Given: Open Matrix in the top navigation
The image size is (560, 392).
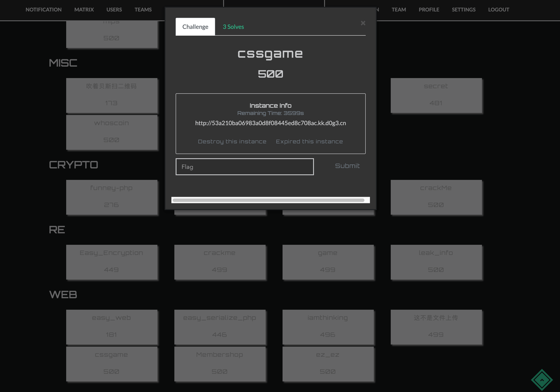Looking at the screenshot, I should (x=84, y=10).
